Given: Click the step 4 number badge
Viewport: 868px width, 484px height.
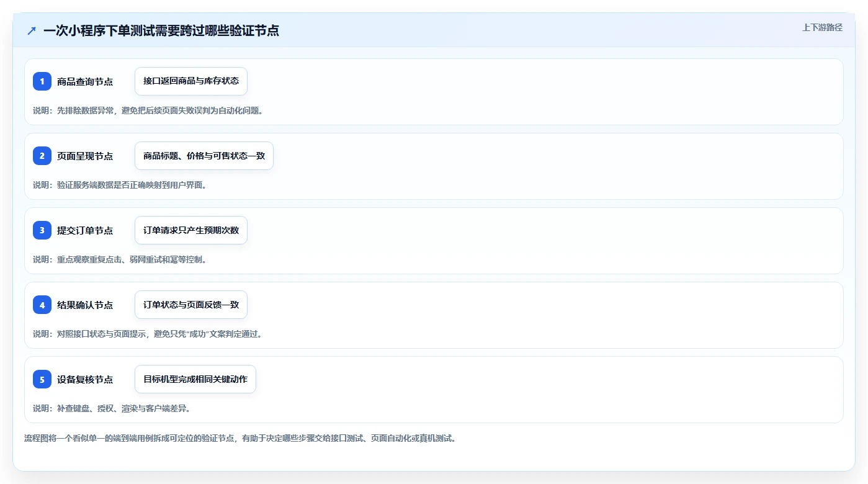Looking at the screenshot, I should [42, 305].
